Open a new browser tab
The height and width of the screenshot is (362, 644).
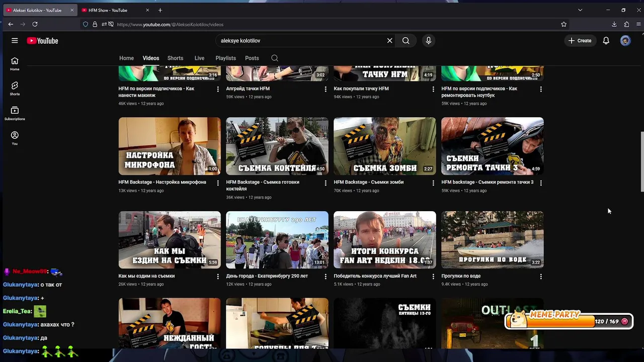point(160,10)
